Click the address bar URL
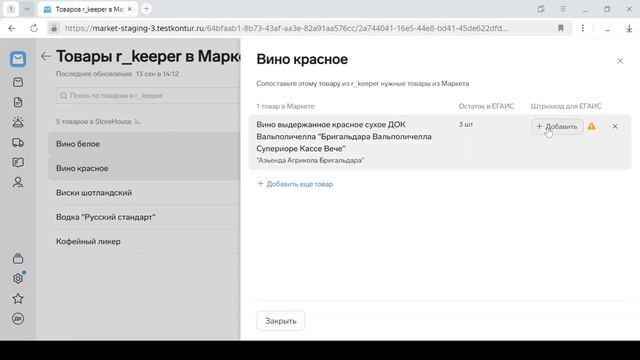Viewport: 640px width, 360px height. [286, 28]
